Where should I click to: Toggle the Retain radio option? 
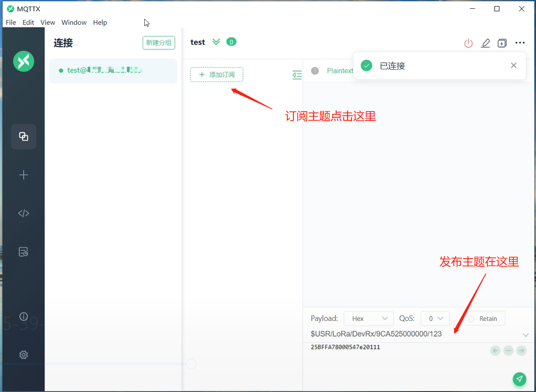(471, 319)
